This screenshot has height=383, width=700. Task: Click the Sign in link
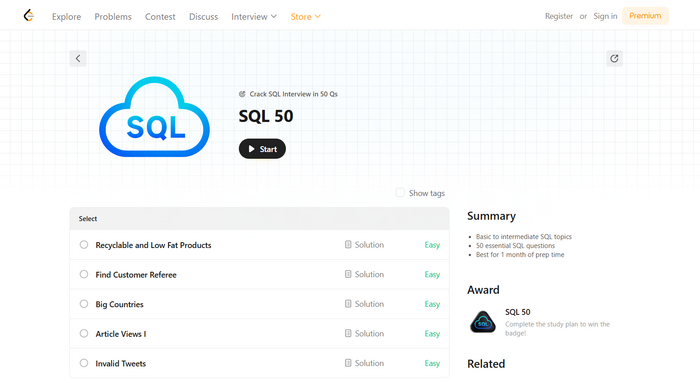(605, 16)
